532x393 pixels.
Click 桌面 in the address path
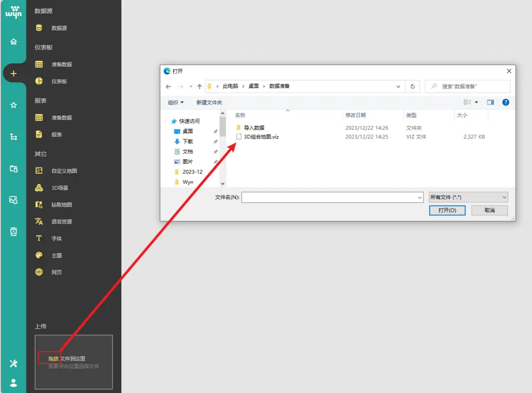(x=253, y=86)
